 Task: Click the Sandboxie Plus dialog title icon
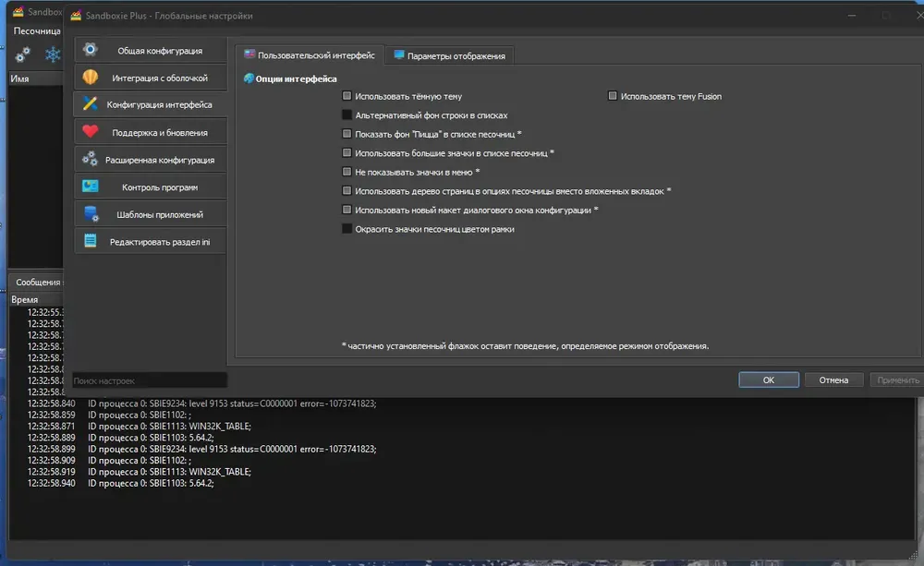click(x=76, y=16)
